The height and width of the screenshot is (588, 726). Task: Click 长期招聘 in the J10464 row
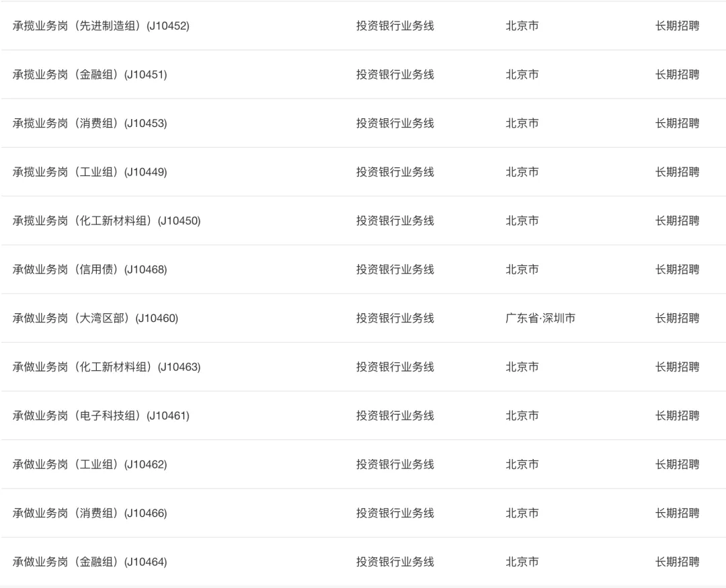(x=677, y=562)
